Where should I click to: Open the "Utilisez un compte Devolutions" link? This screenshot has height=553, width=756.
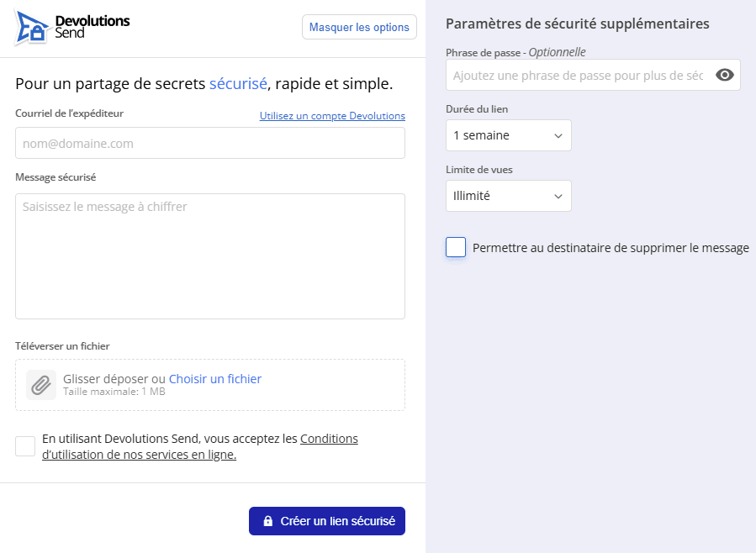point(331,115)
